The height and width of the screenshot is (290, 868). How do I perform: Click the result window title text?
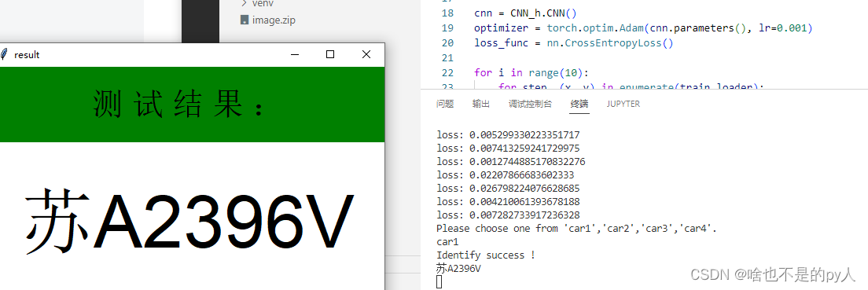[x=27, y=55]
